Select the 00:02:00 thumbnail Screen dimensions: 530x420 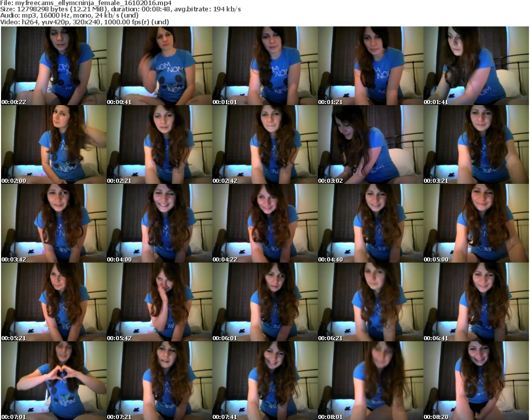coord(53,144)
